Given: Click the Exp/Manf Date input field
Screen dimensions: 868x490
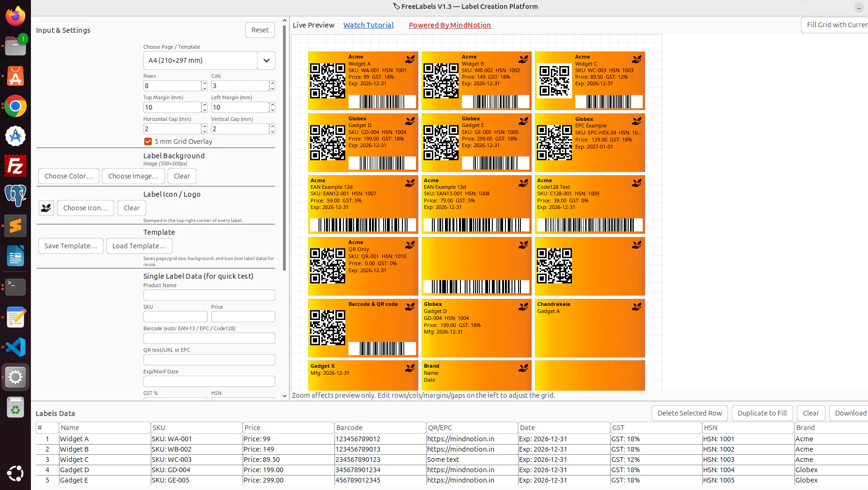Looking at the screenshot, I should pyautogui.click(x=209, y=381).
